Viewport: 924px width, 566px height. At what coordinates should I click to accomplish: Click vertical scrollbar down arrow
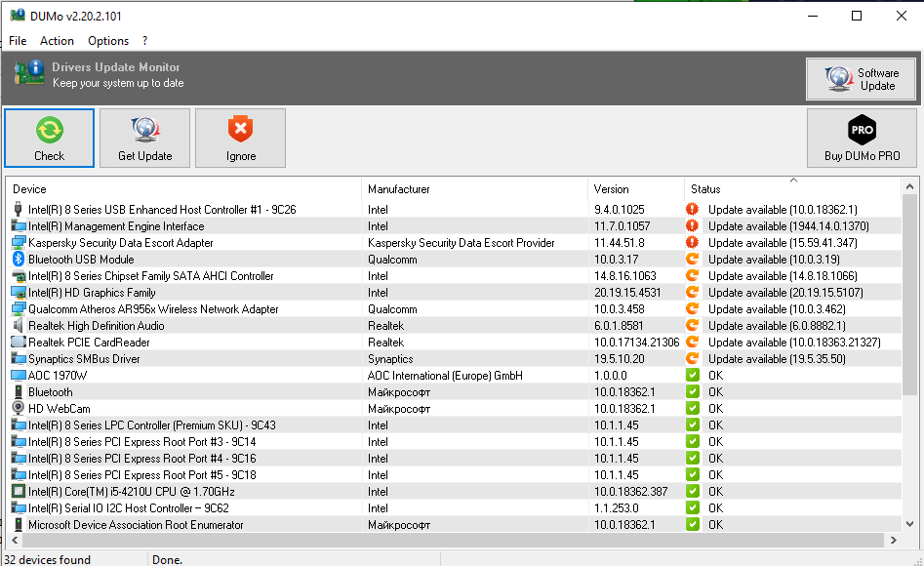[x=909, y=523]
